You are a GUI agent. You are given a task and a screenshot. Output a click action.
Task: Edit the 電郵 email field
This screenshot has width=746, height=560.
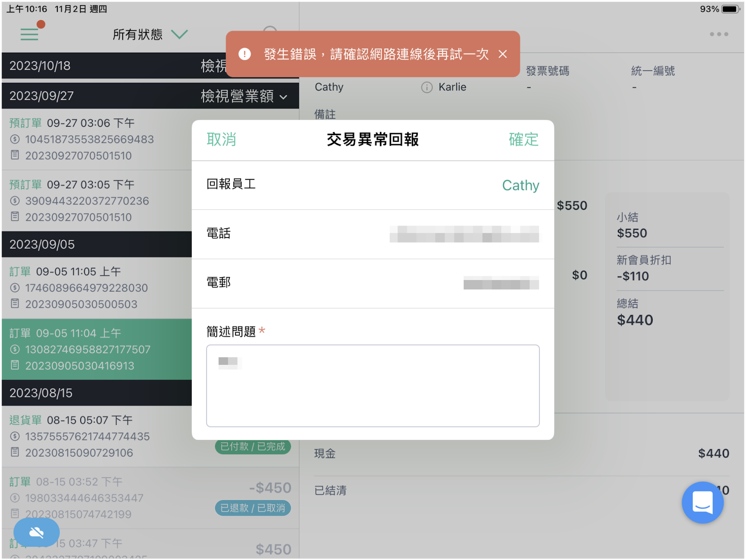tap(373, 283)
